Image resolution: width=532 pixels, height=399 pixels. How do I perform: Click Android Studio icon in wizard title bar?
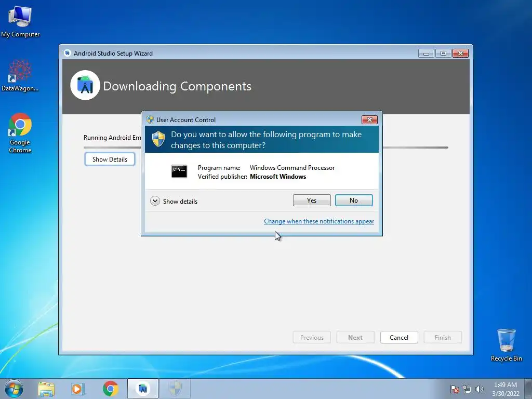click(x=67, y=54)
